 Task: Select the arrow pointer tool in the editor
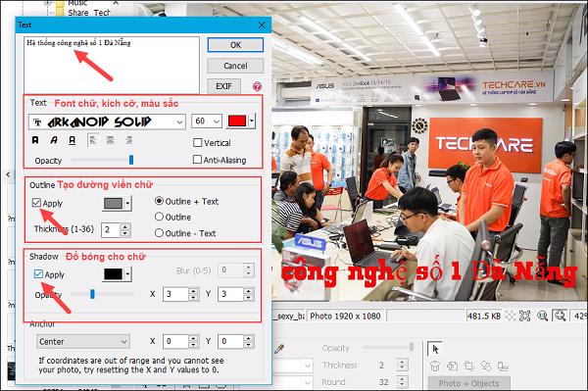click(x=435, y=349)
